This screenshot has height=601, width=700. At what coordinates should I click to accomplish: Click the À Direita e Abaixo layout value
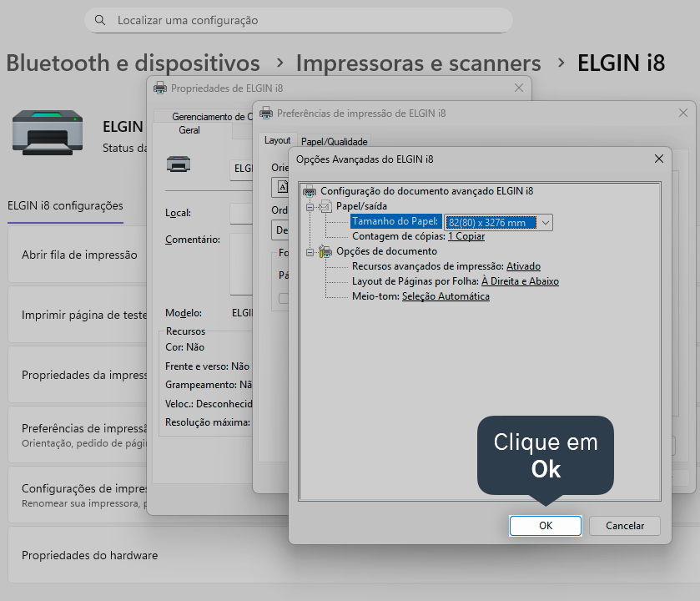[x=520, y=281]
